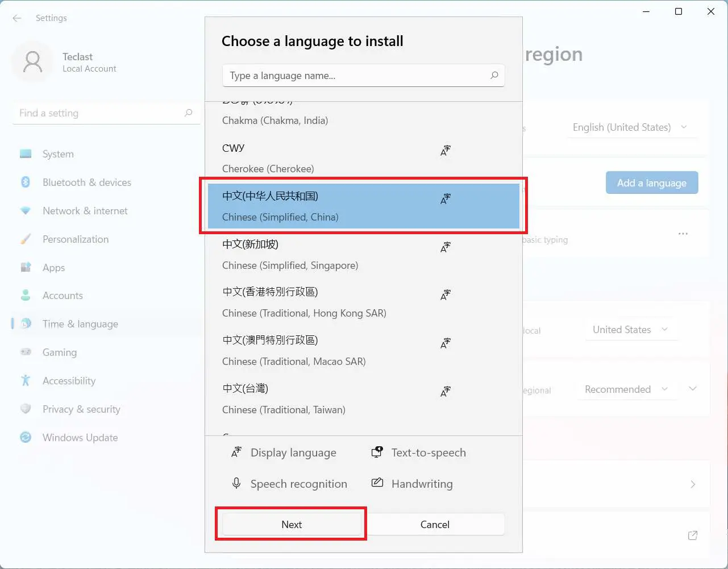The width and height of the screenshot is (728, 569).
Task: Go to Privacy & security settings
Action: coord(81,409)
